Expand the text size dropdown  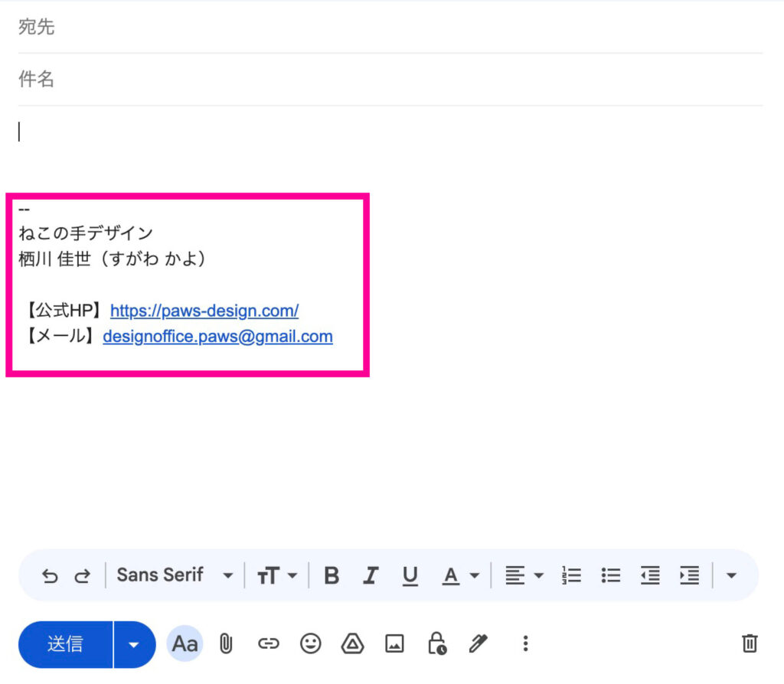click(276, 575)
